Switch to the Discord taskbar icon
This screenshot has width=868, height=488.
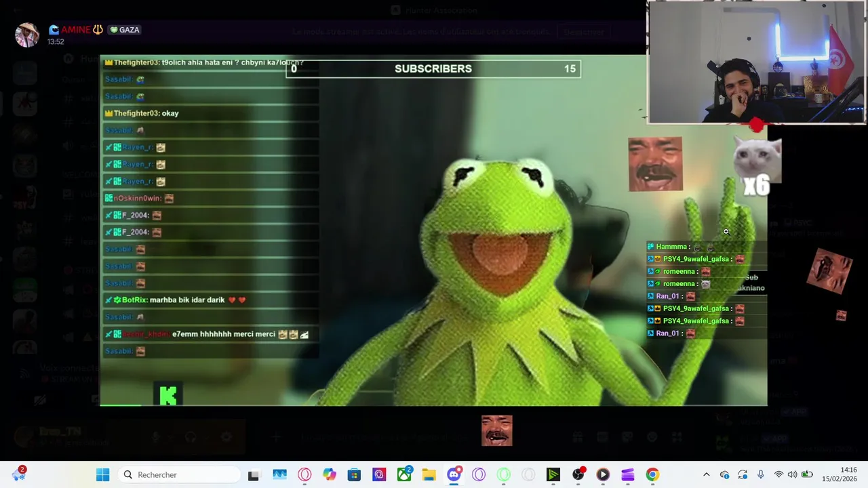(x=454, y=474)
